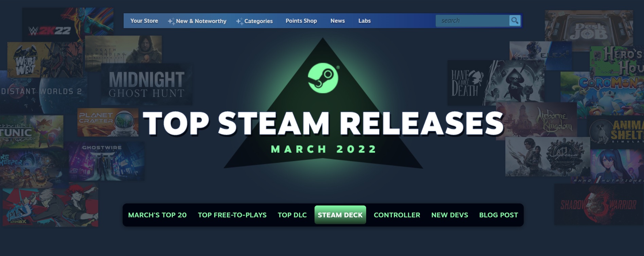This screenshot has height=256, width=644.
Task: Click the Tunic game thumbnail
Action: 31,132
